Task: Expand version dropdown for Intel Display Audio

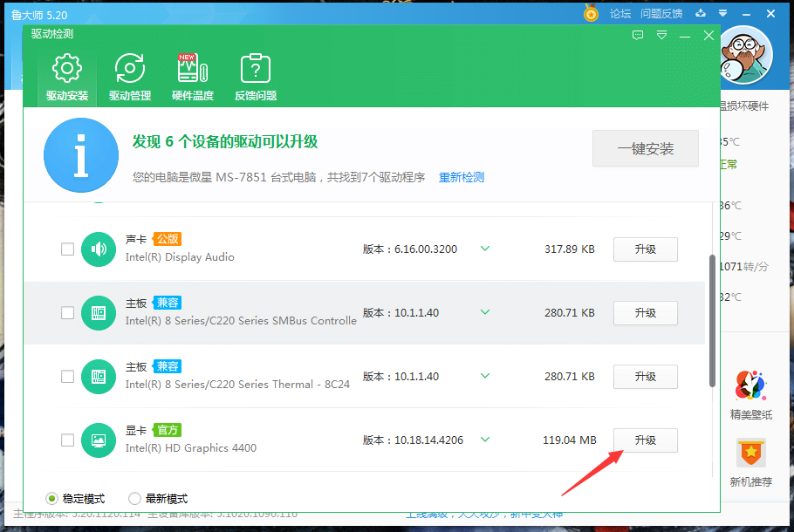Action: 484,249
